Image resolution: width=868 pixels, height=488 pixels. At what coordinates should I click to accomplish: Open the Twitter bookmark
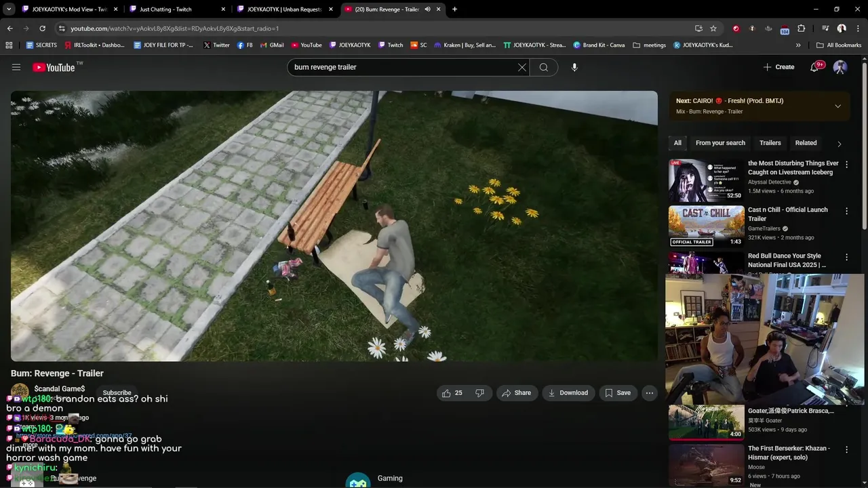click(216, 45)
